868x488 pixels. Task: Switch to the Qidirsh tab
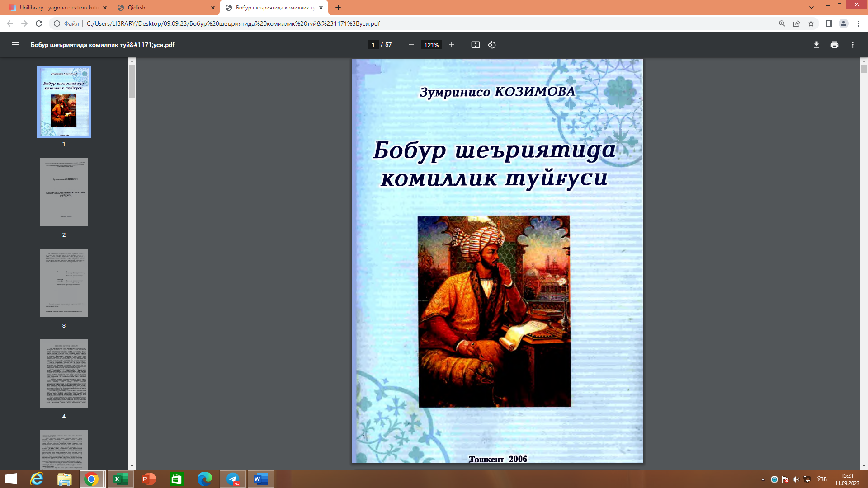[x=163, y=8]
